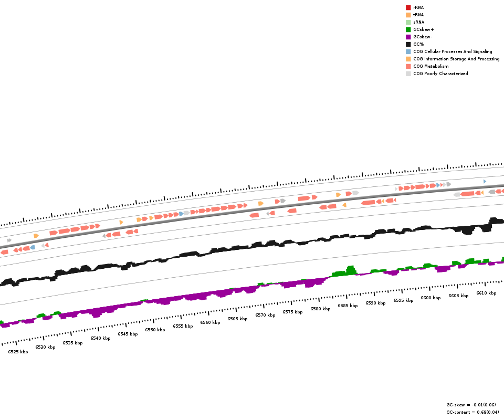Viewport: 504px width, 420px height.
Task: Click the 6610 kbp position label
Action: (x=486, y=293)
